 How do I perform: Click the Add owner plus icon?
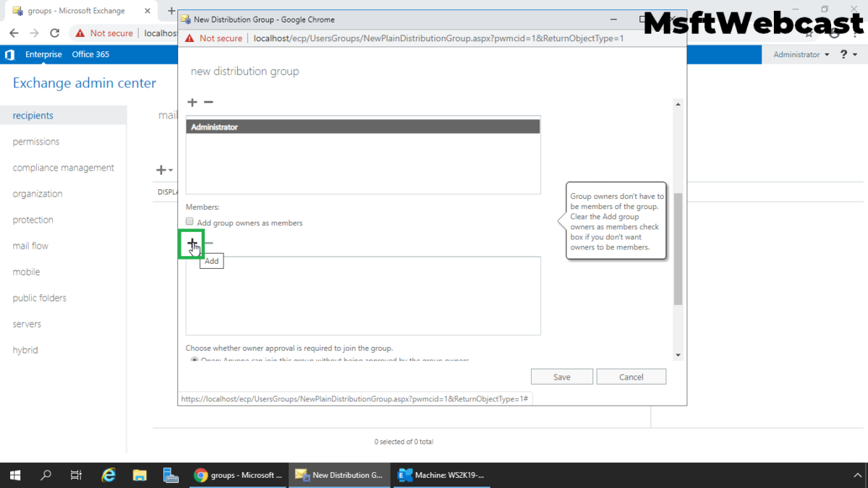pyautogui.click(x=192, y=102)
